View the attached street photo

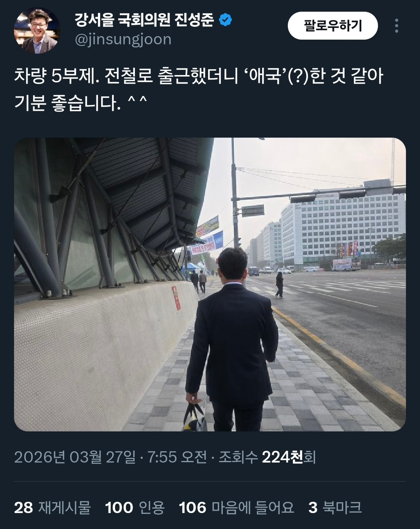pos(210,284)
